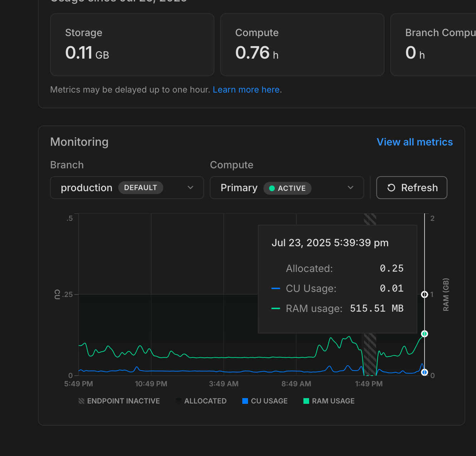Click the chevron in Branch selector
Image resolution: width=476 pixels, height=456 pixels.
(190, 188)
